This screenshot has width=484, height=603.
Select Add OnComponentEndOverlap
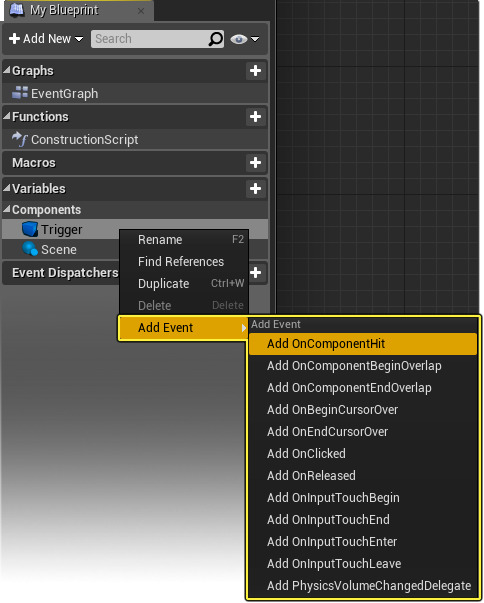[x=363, y=388]
